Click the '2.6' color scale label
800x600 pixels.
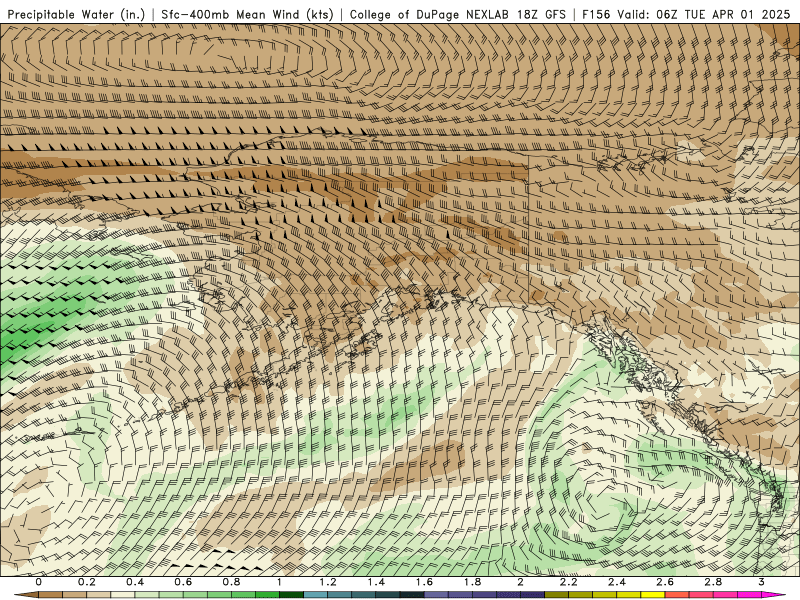665,582
